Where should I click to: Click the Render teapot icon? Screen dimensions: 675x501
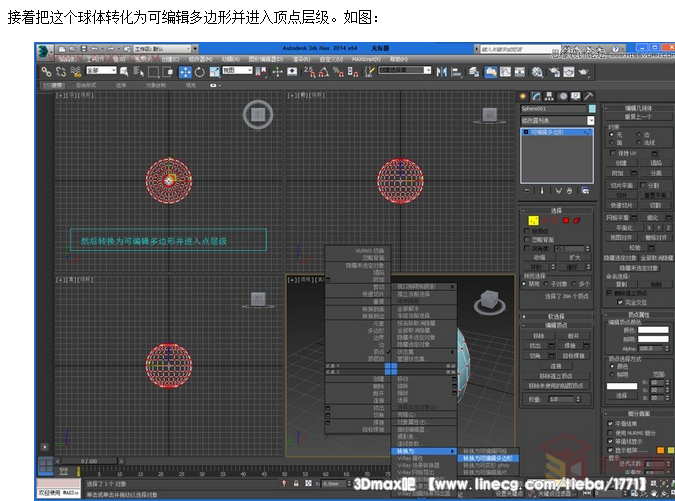(583, 72)
